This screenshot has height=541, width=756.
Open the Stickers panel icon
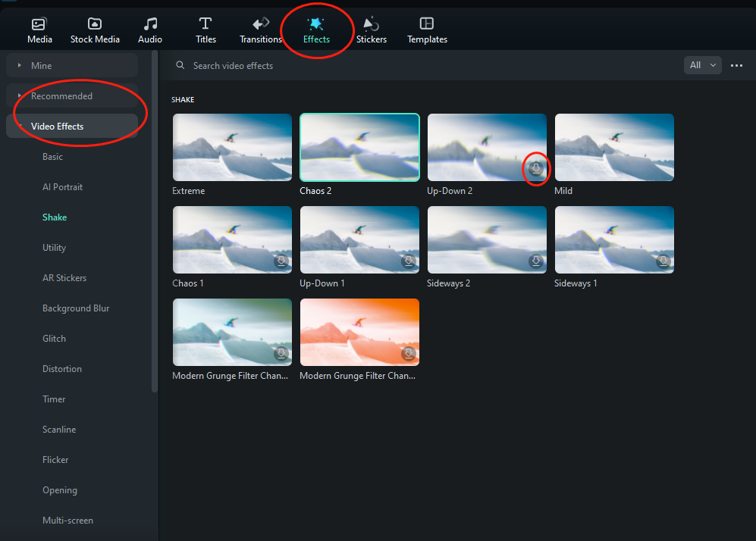coord(372,24)
